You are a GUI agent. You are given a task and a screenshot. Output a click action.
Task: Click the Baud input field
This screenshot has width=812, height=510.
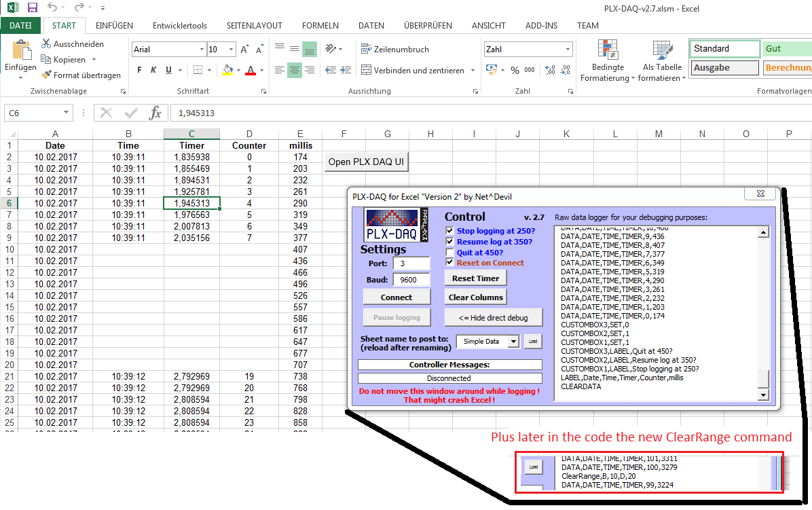pyautogui.click(x=411, y=280)
